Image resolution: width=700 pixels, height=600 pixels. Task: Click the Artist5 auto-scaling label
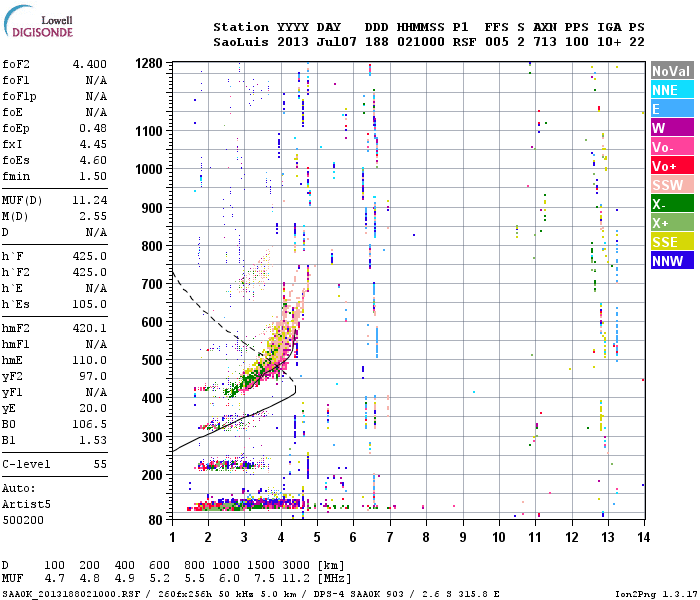tap(26, 504)
